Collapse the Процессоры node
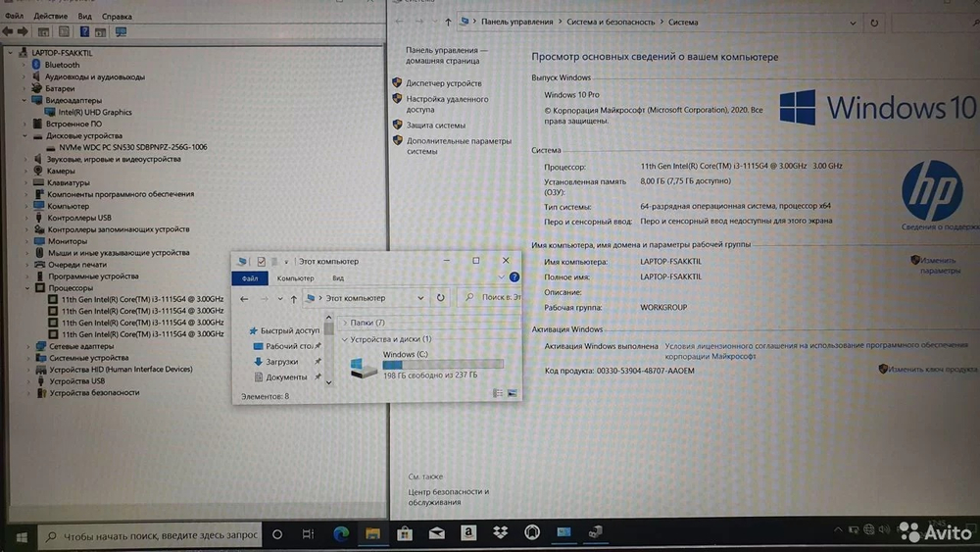 27,288
